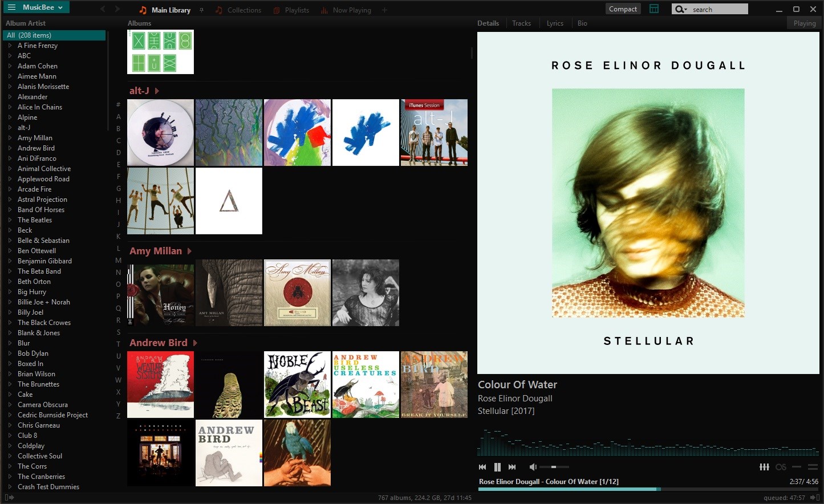The image size is (824, 504).
Task: Open the search filter magnifier dropdown
Action: pos(679,9)
